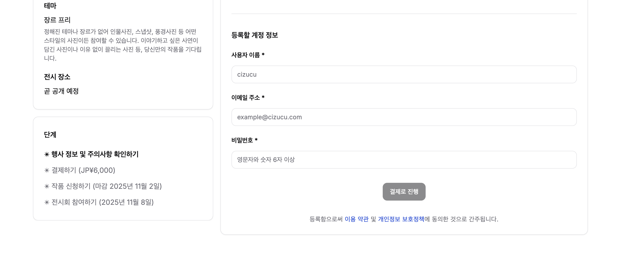The height and width of the screenshot is (259, 644).
Task: Click the 작품 신청하기 deadline step text
Action: click(x=107, y=186)
